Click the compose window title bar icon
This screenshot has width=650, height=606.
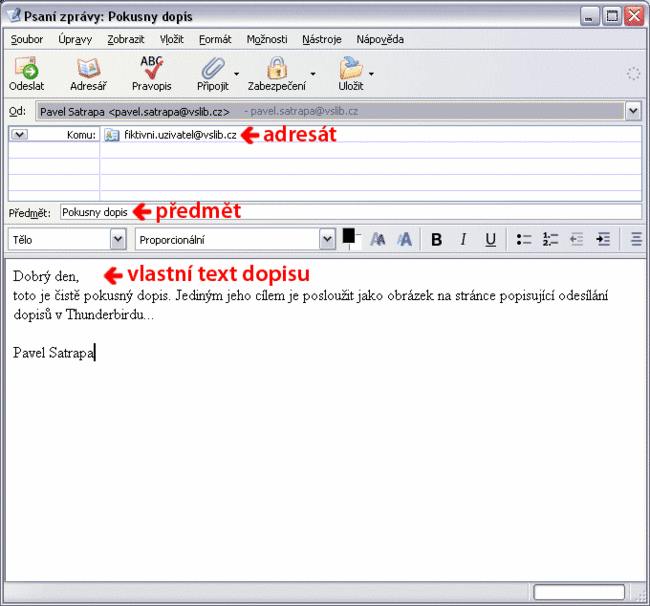pyautogui.click(x=14, y=15)
